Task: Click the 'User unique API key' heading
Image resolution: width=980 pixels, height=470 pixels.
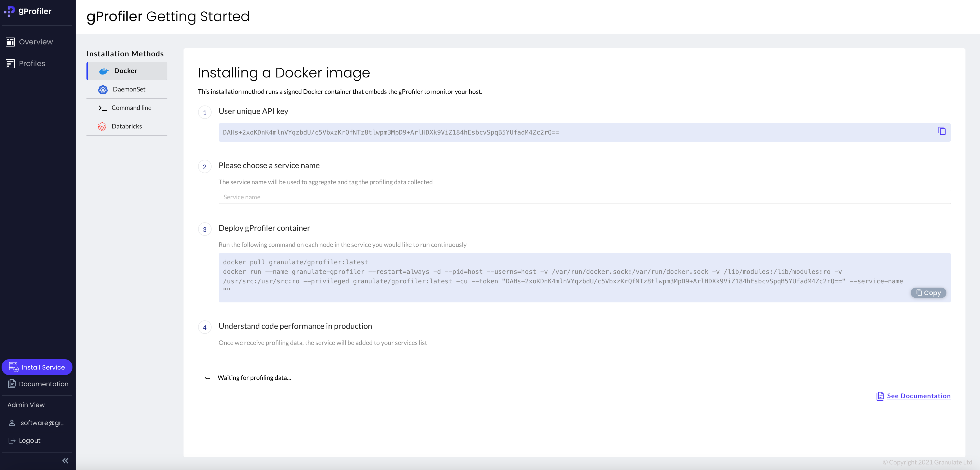Action: point(253,111)
